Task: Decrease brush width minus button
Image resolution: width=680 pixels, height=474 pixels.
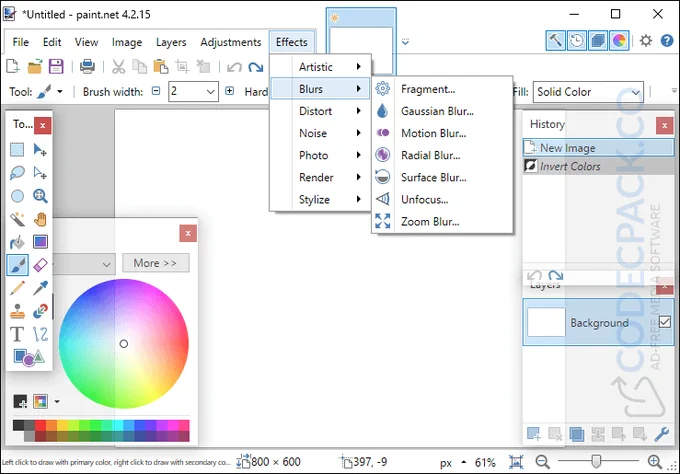Action: click(156, 91)
